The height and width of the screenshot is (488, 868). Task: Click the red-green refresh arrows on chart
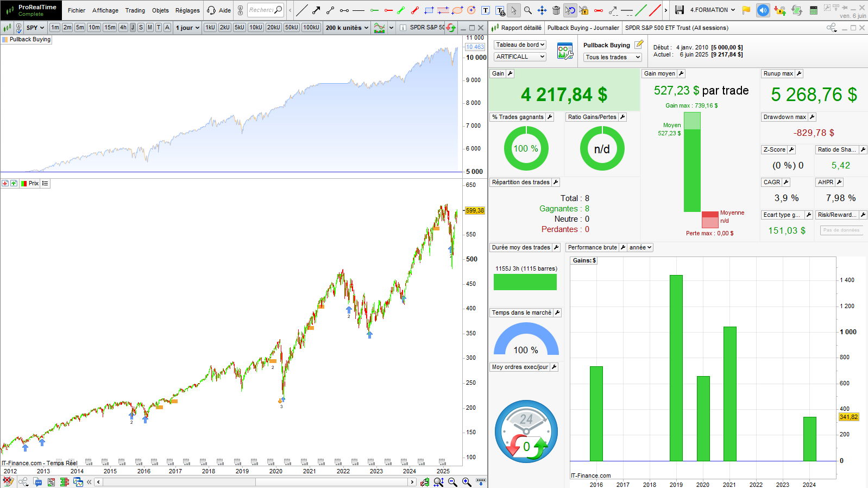(x=451, y=28)
